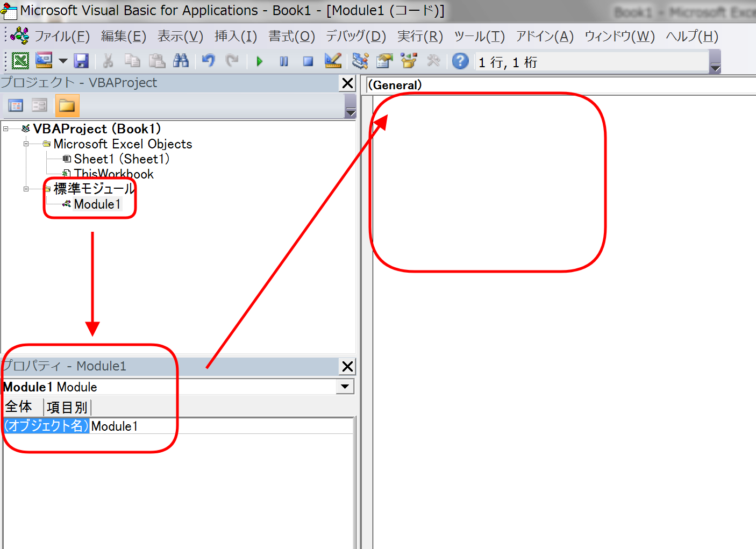The width and height of the screenshot is (756, 549).
Task: Click the Reset stop square icon
Action: tap(308, 61)
